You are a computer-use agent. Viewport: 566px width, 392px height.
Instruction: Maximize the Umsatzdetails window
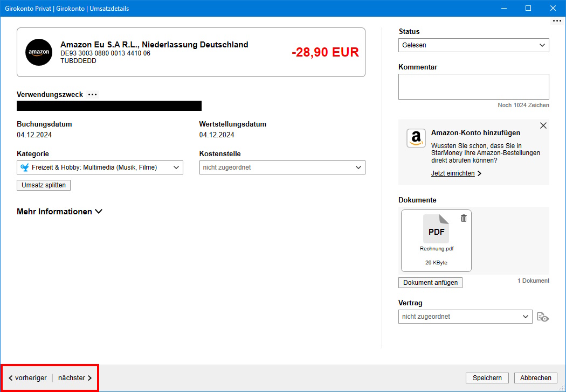point(528,8)
